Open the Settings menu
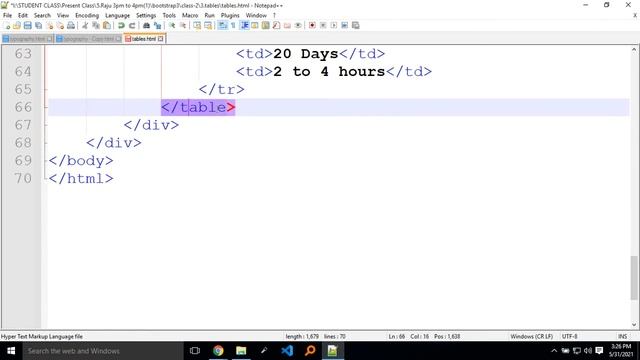The height and width of the screenshot is (360, 640). (146, 15)
